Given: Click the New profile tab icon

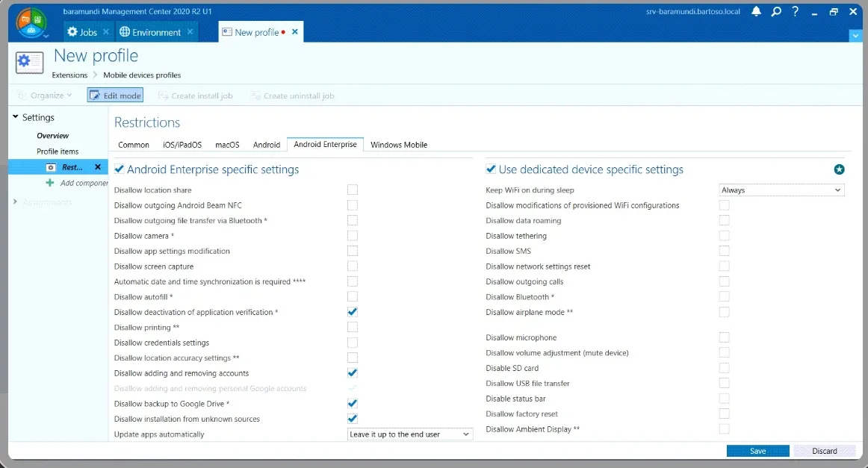Looking at the screenshot, I should click(226, 32).
